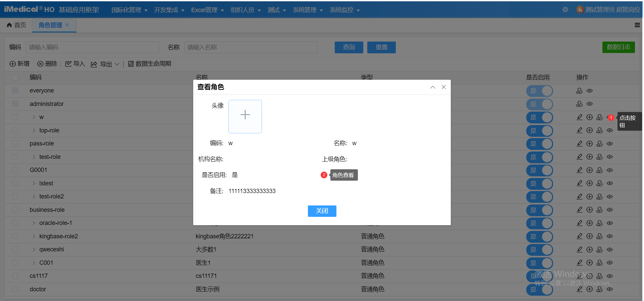This screenshot has height=301, width=644.
Task: Edit business-role using the pencil icon
Action: pos(580,209)
